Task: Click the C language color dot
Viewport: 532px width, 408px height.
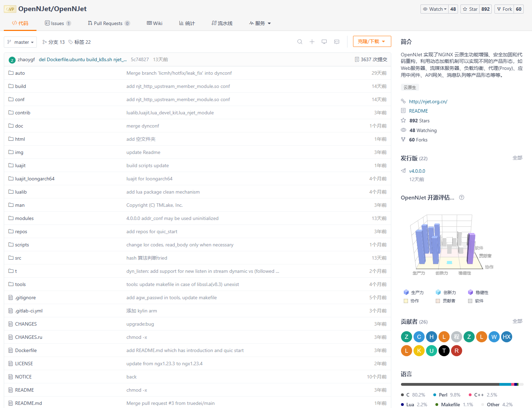Action: pos(402,395)
